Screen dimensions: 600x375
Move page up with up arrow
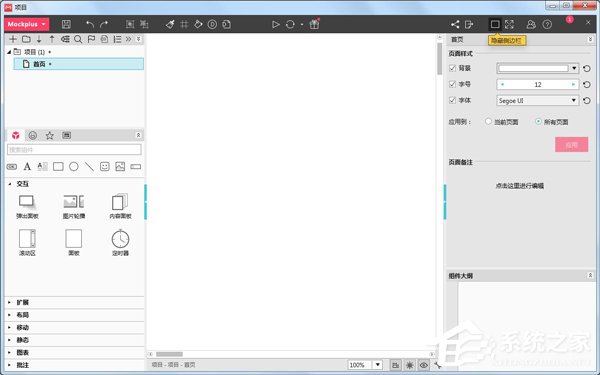click(52, 39)
